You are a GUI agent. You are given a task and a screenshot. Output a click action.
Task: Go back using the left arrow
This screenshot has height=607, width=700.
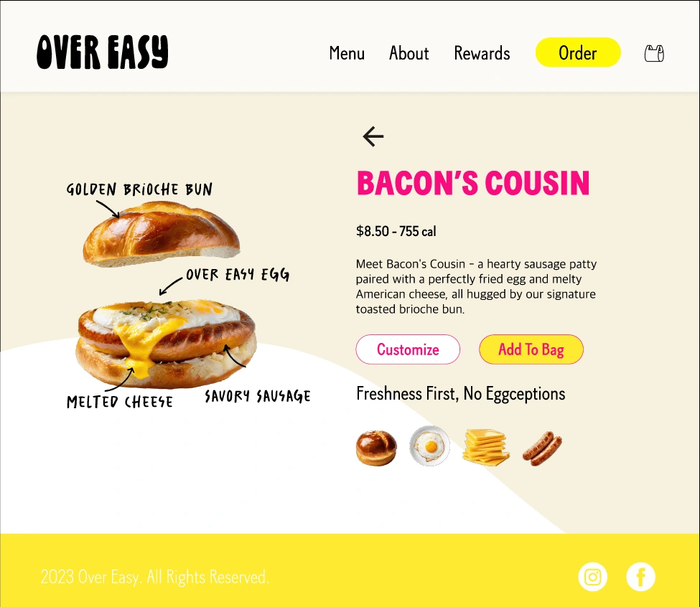click(x=373, y=136)
